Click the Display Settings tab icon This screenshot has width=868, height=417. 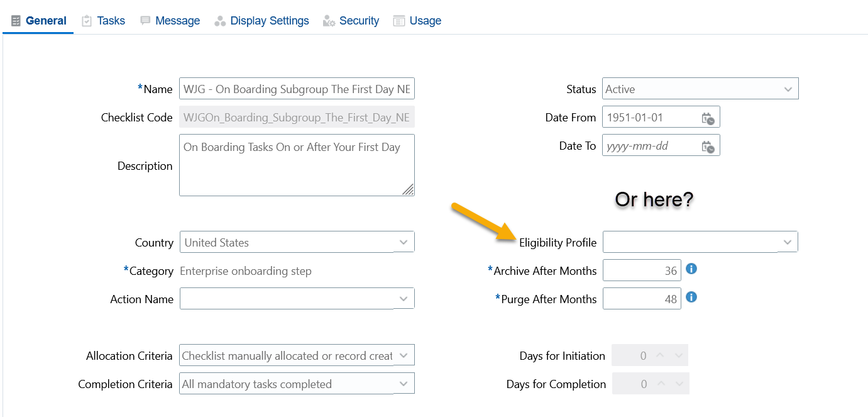(220, 21)
